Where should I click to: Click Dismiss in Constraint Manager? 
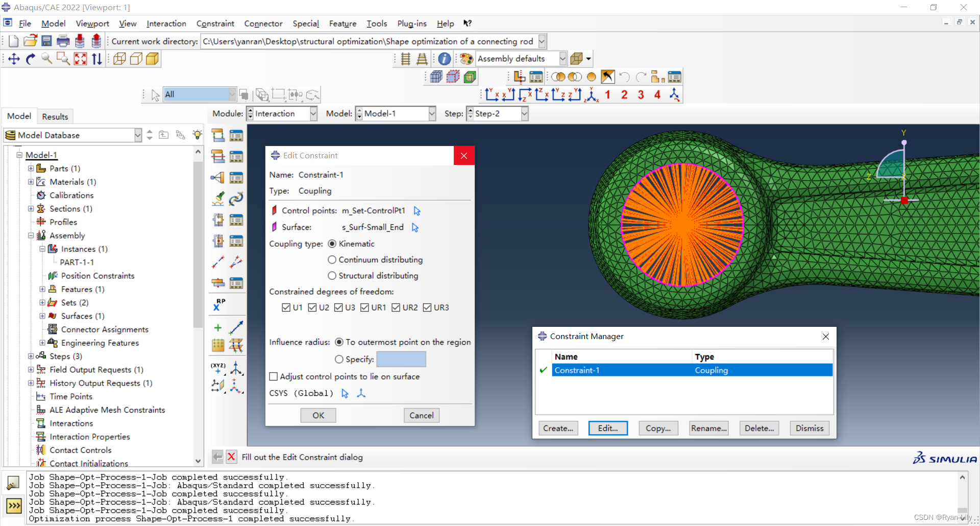[x=810, y=428]
